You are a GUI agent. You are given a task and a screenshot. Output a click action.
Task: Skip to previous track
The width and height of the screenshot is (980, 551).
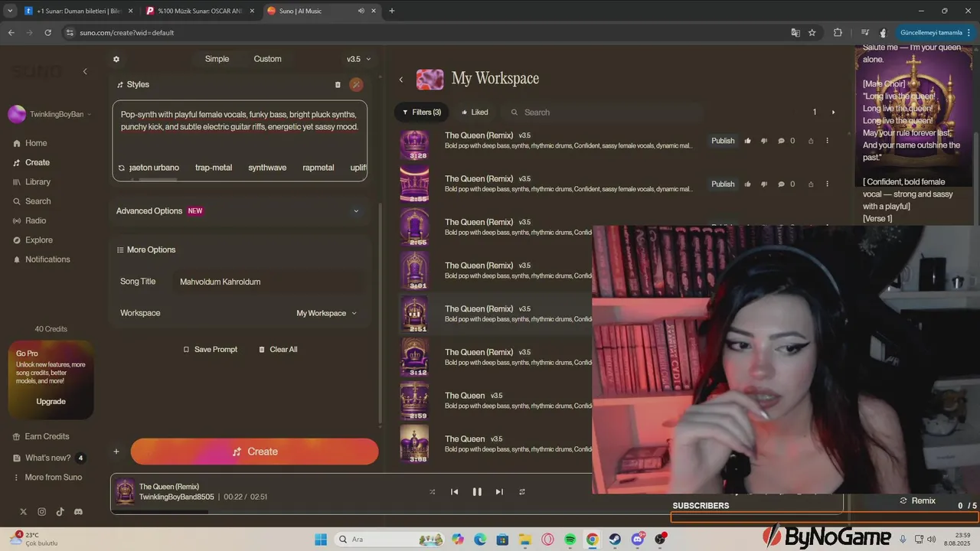(454, 492)
